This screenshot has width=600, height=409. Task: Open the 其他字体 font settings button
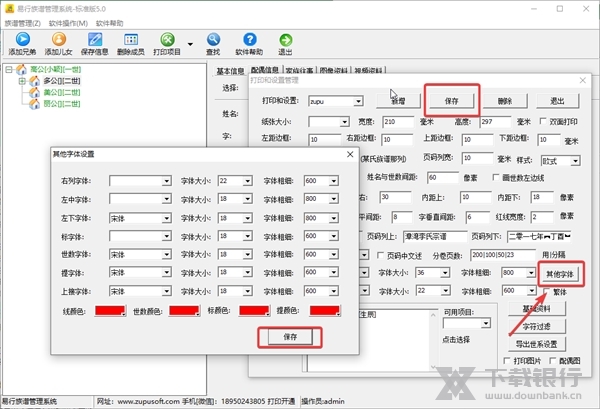(559, 274)
